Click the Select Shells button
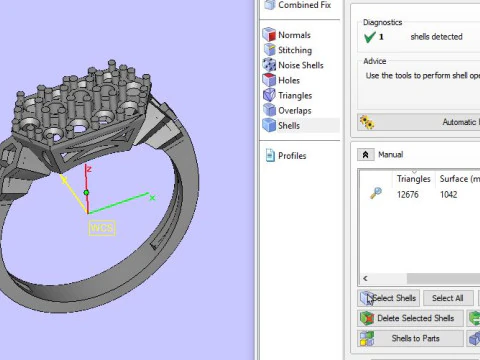The height and width of the screenshot is (360, 480). point(389,298)
